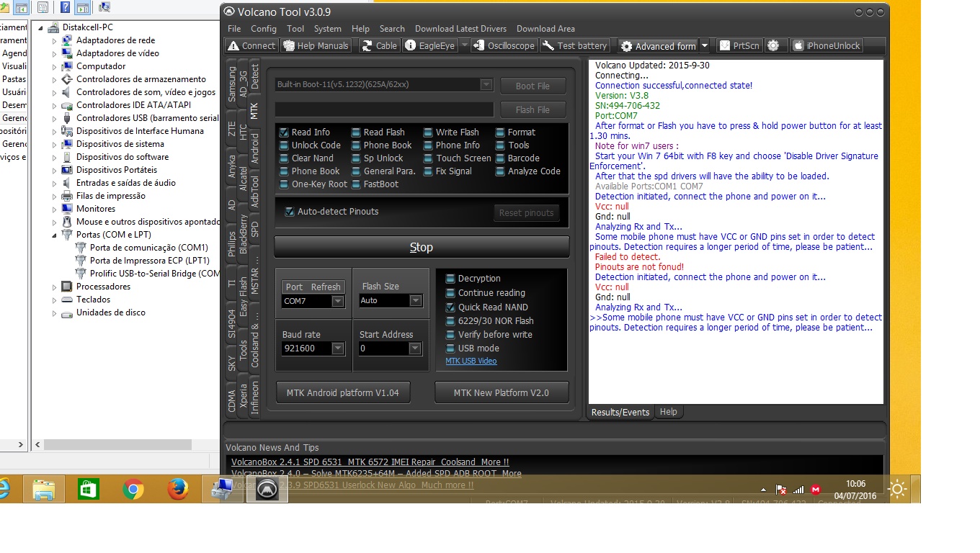The image size is (980, 553).
Task: Open Help Manuals from toolbar
Action: point(316,45)
